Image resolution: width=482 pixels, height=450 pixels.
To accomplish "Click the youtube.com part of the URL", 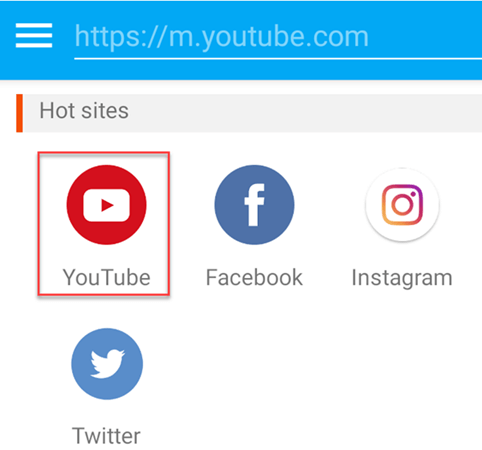I will click(x=285, y=37).
